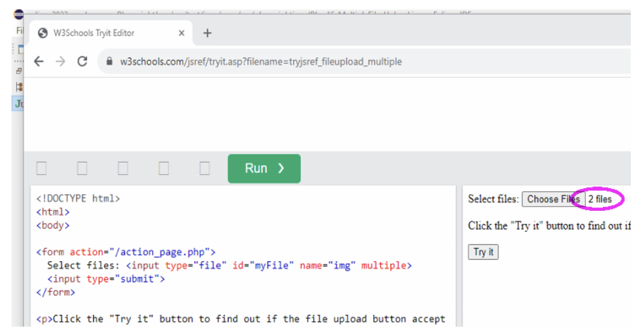Open a new tab with the plus button
The width and height of the screenshot is (644, 336).
pyautogui.click(x=207, y=33)
